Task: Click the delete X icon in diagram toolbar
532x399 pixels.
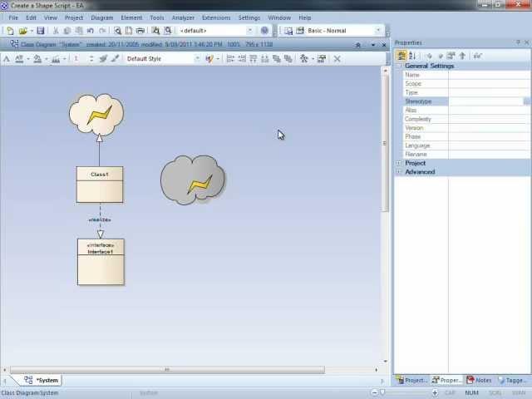Action: tap(337, 59)
